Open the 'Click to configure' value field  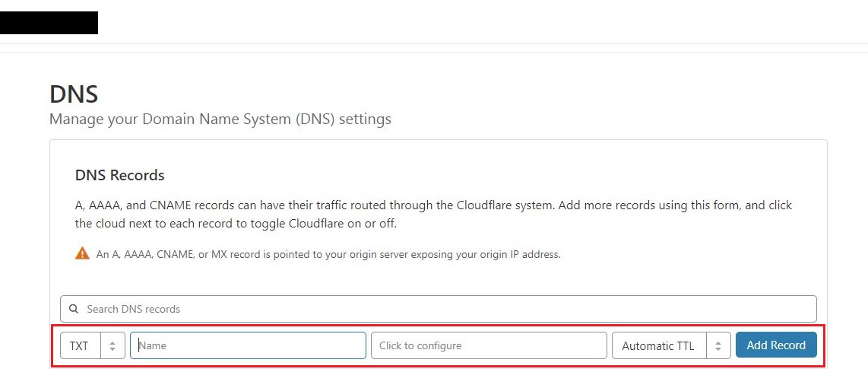click(x=489, y=345)
